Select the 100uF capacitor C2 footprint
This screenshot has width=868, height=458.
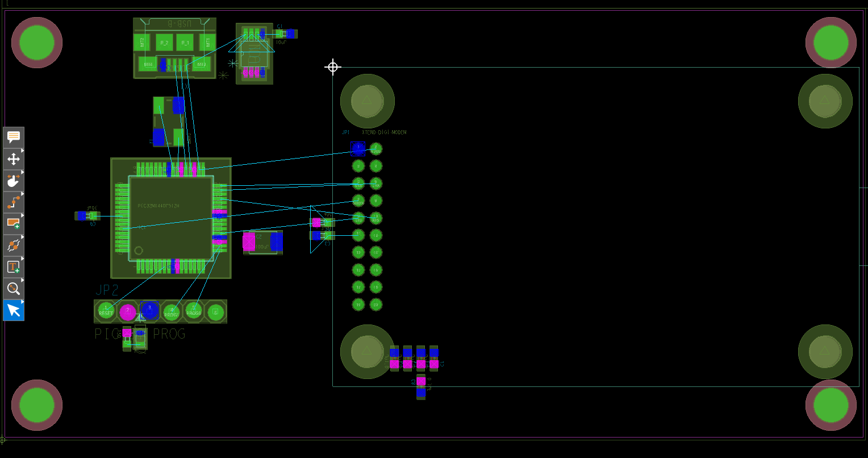[262, 242]
